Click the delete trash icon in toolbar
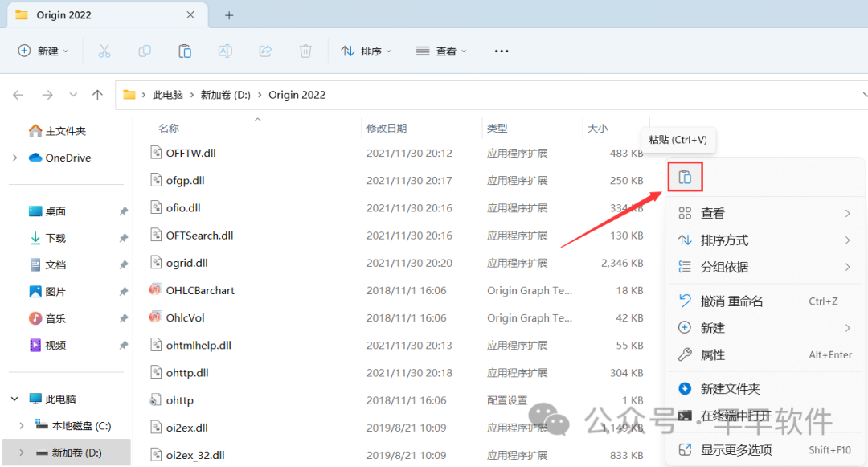This screenshot has width=868, height=467. [305, 51]
